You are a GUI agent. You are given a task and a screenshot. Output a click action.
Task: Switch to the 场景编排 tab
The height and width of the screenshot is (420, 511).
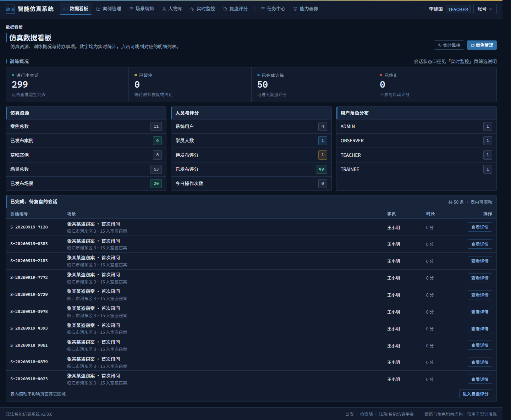142,9
